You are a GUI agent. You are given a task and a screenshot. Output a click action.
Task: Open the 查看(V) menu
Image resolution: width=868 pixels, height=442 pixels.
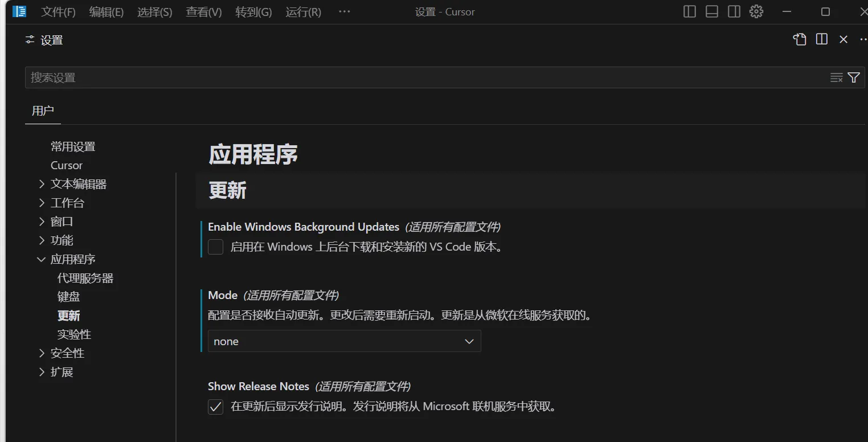[x=204, y=12]
